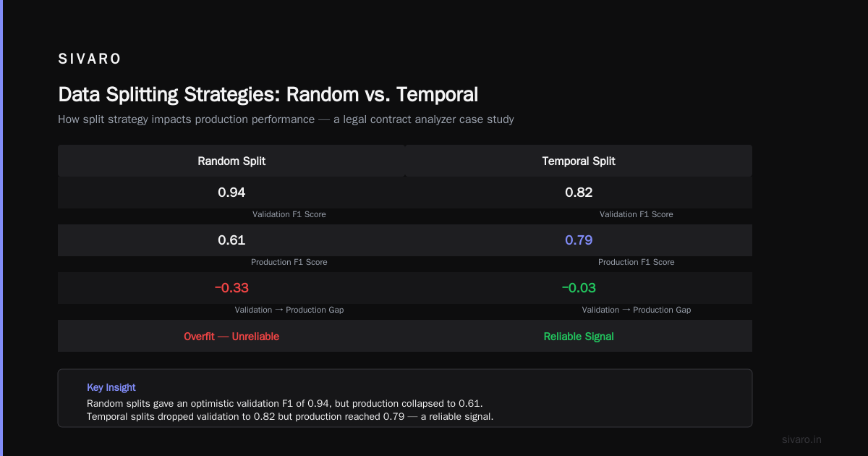Click the red −0.33 gap value
Screen dimensions: 868x456
tap(231, 288)
